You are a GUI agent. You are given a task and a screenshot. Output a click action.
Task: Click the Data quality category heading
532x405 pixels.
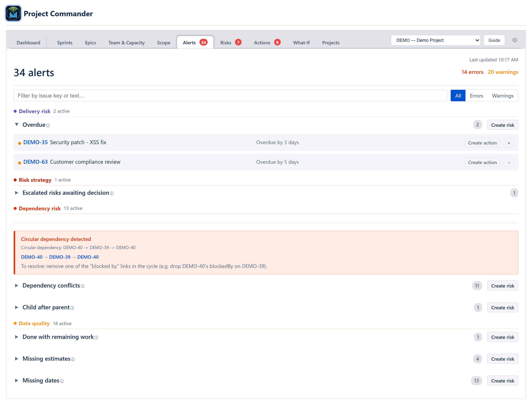[34, 324]
